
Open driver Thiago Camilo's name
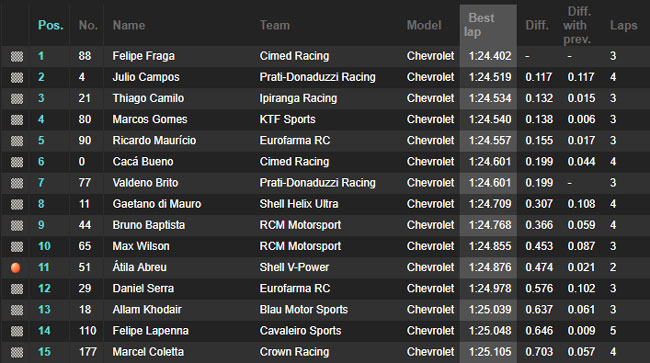[148, 98]
